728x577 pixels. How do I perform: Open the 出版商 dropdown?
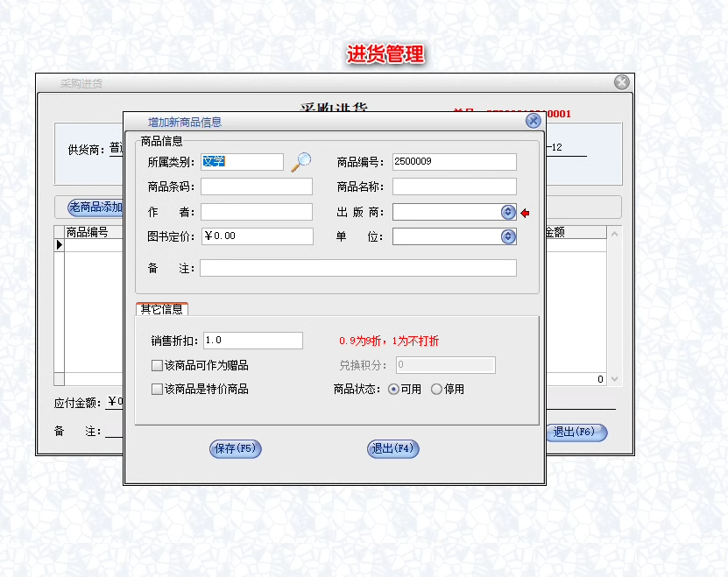(x=508, y=212)
